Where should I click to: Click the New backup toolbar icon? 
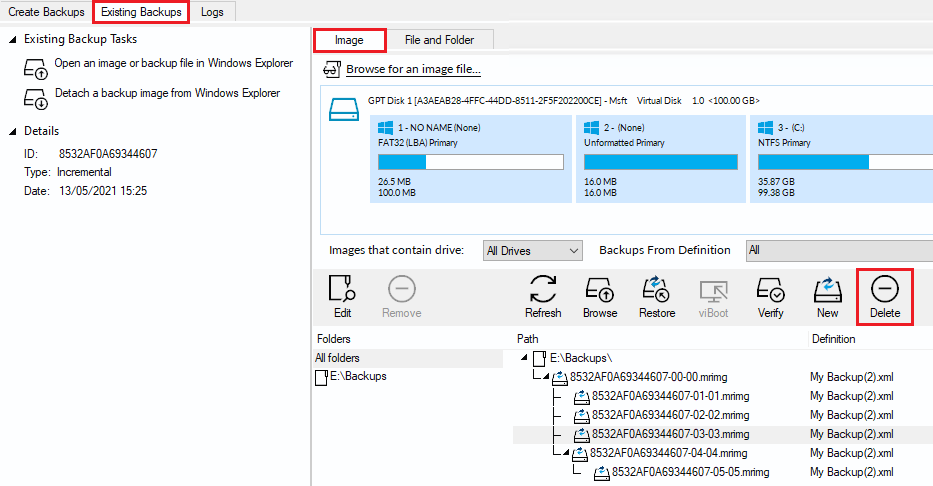[827, 296]
